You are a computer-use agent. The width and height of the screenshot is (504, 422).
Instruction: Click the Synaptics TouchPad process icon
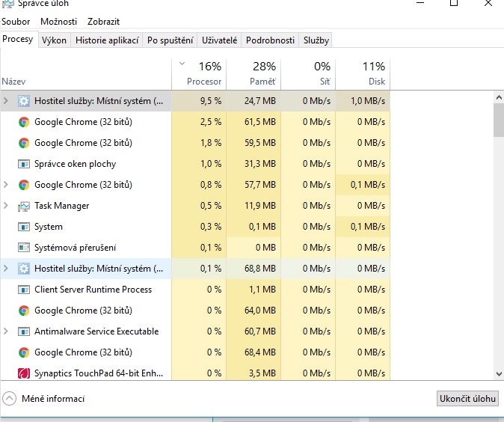pos(24,373)
